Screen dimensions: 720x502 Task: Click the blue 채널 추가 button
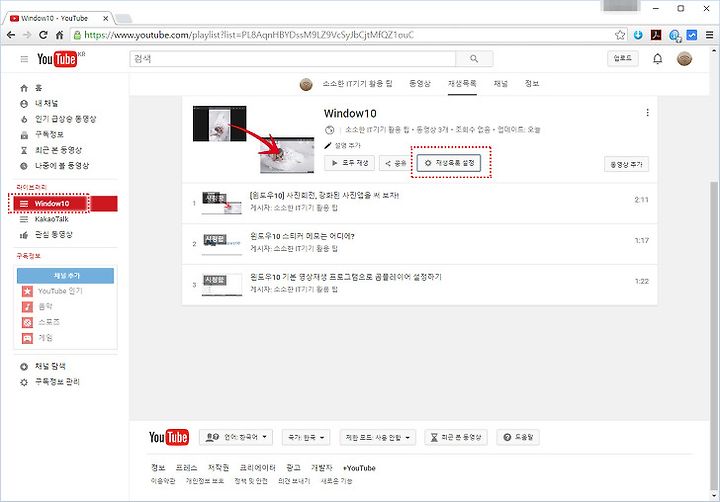point(65,276)
